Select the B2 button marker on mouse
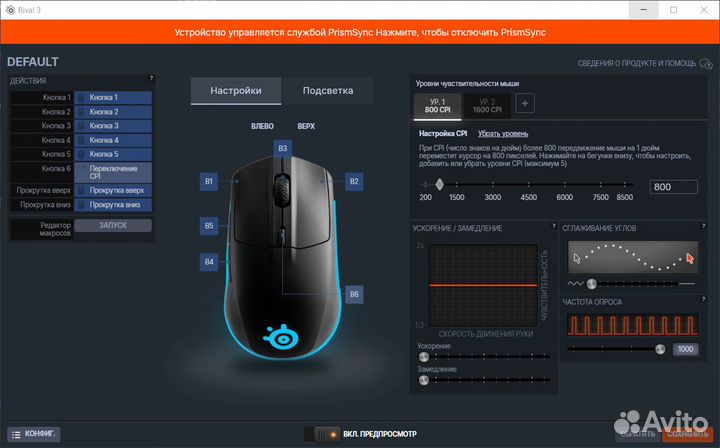720x448 pixels. [354, 181]
